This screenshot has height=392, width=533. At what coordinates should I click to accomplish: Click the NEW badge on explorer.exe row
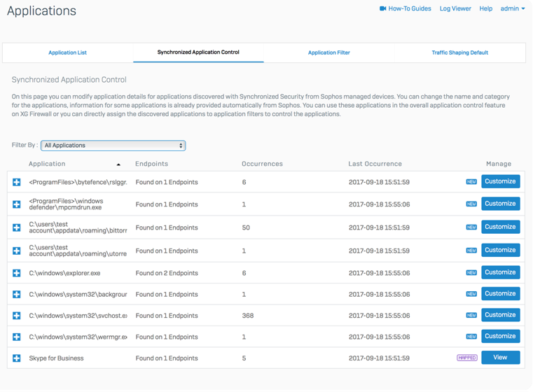coord(471,272)
